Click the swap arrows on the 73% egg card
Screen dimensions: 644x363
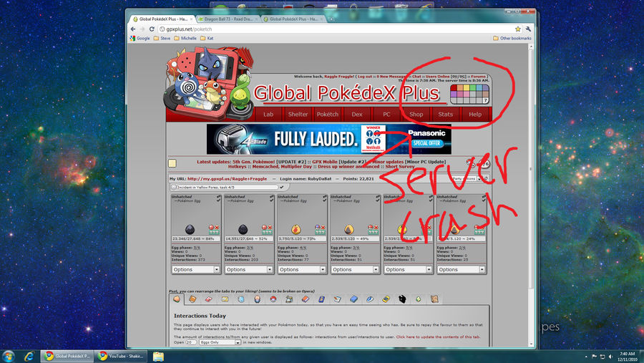324,197
